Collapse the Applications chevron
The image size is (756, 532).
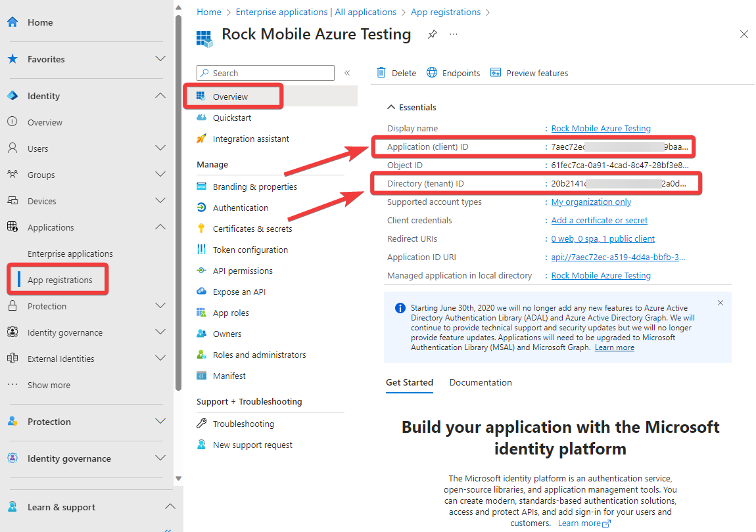point(160,227)
